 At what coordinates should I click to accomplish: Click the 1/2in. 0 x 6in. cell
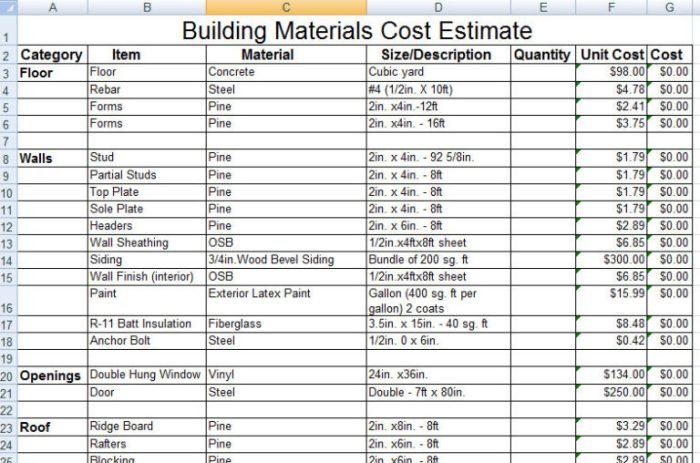[x=438, y=341]
